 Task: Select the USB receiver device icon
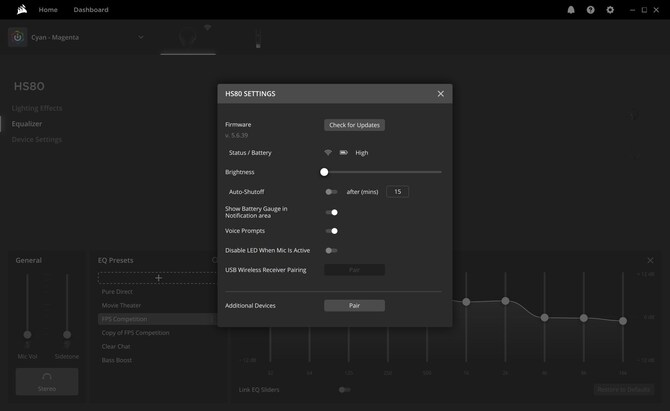(x=258, y=38)
